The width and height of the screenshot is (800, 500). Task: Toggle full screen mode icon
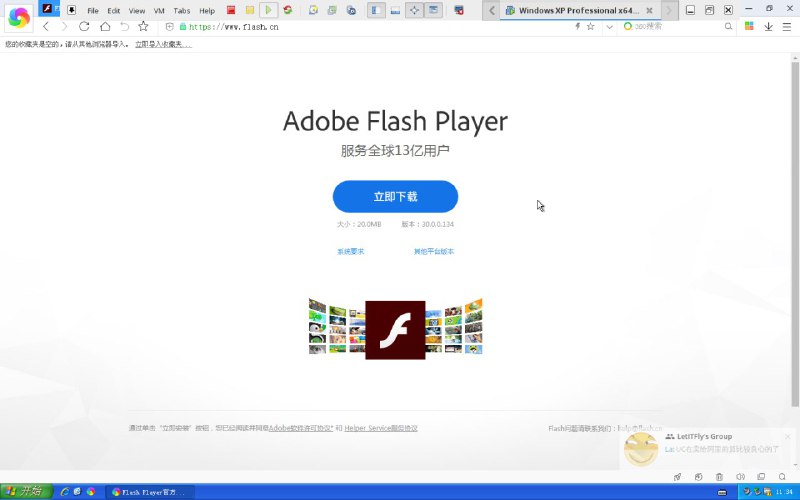point(414,10)
